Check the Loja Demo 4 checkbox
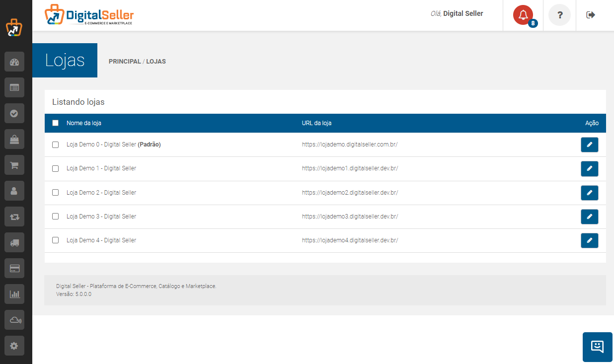 coord(56,240)
